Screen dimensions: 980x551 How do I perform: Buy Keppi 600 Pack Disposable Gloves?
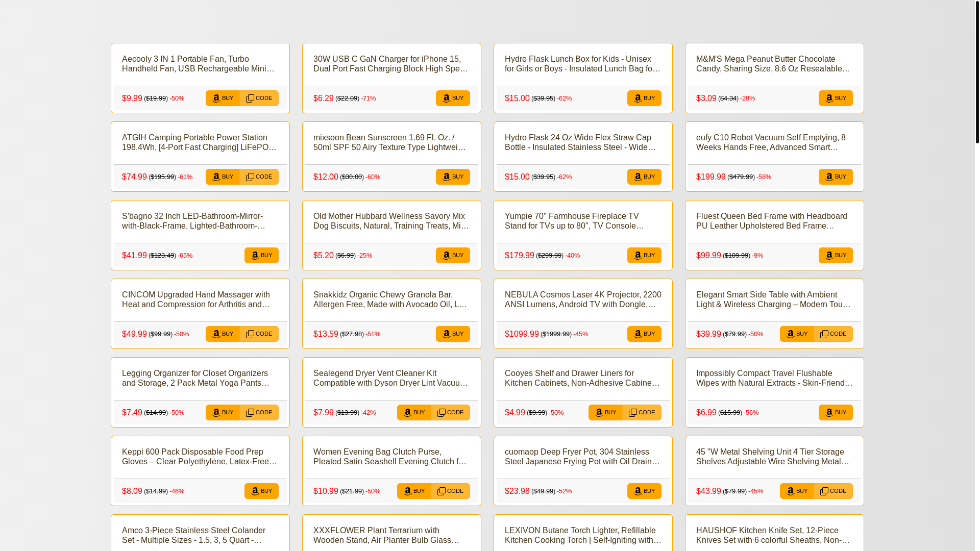point(261,491)
